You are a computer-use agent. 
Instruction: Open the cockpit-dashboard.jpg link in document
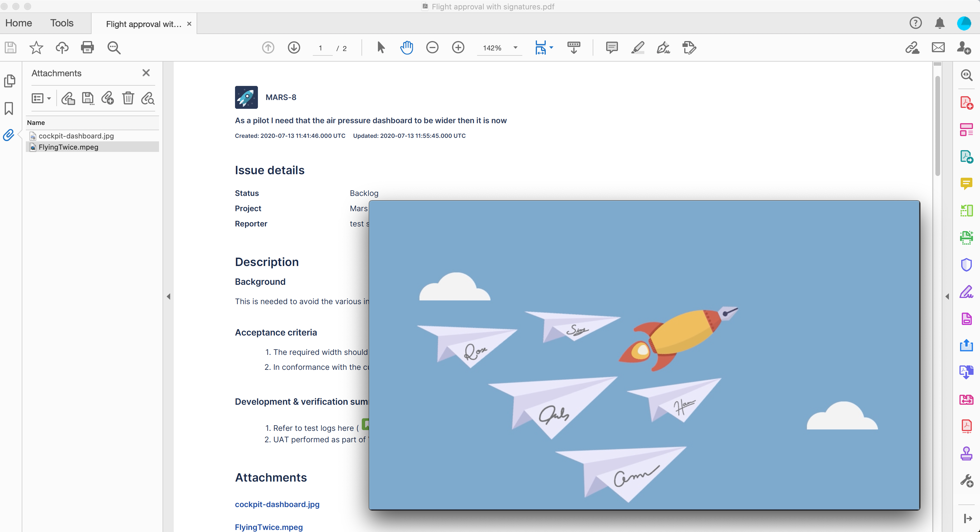pos(277,504)
